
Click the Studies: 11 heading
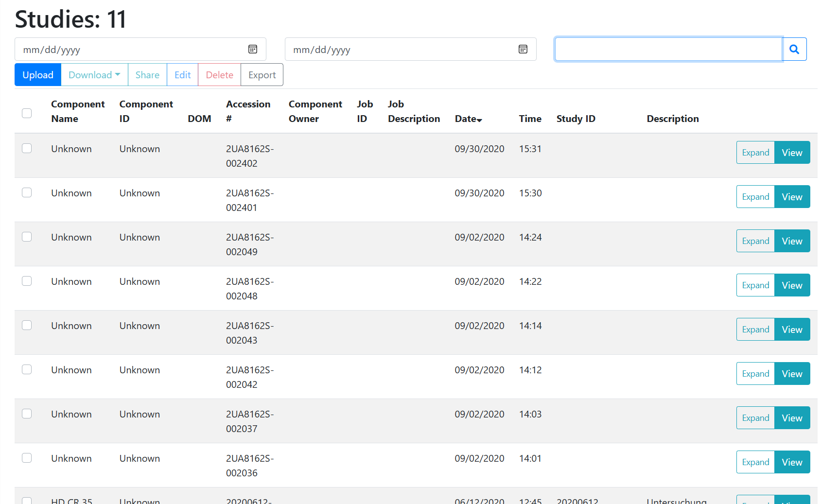tap(71, 19)
